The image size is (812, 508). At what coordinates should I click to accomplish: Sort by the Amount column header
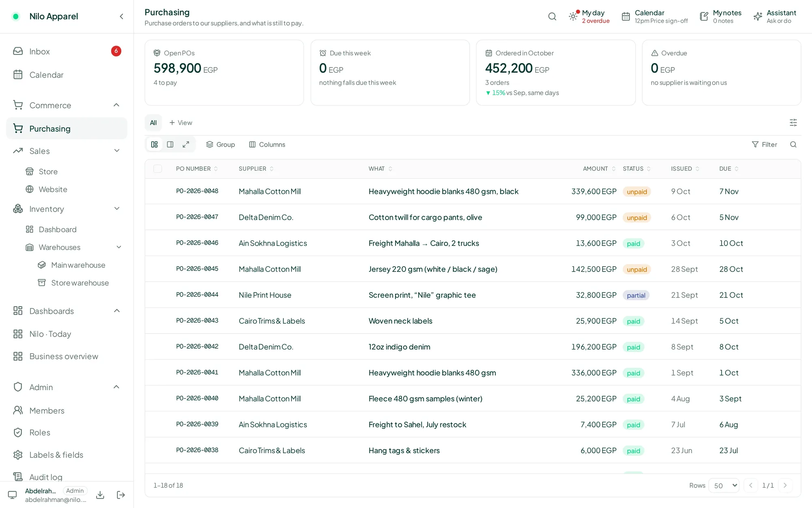click(599, 169)
